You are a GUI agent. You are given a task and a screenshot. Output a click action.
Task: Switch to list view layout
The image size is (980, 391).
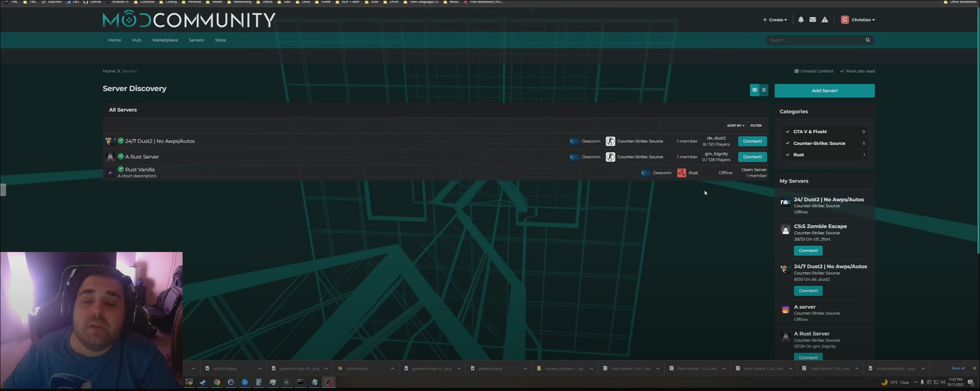point(763,90)
